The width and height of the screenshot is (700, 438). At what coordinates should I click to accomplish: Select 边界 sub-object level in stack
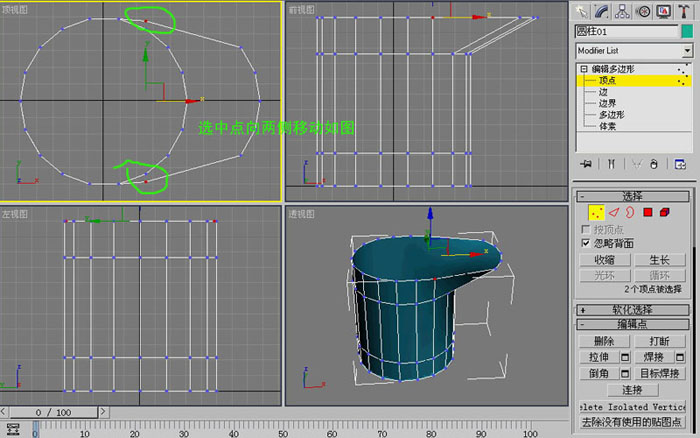(607, 103)
